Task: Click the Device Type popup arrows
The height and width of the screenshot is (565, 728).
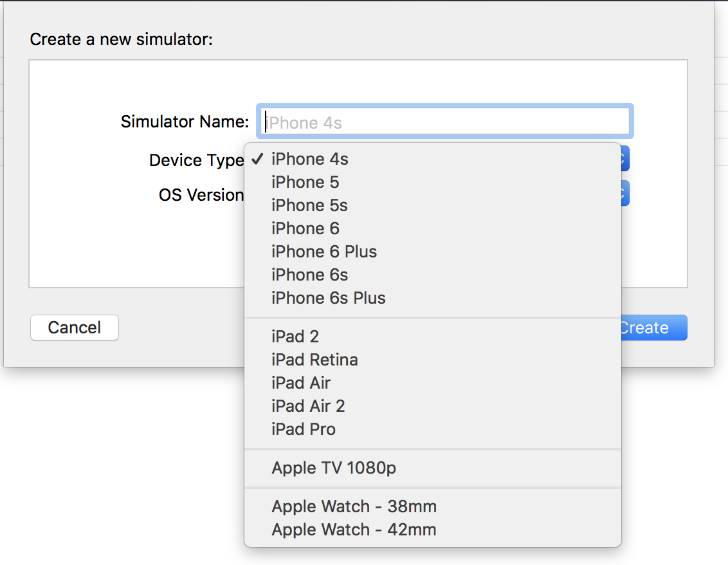Action: 625,158
